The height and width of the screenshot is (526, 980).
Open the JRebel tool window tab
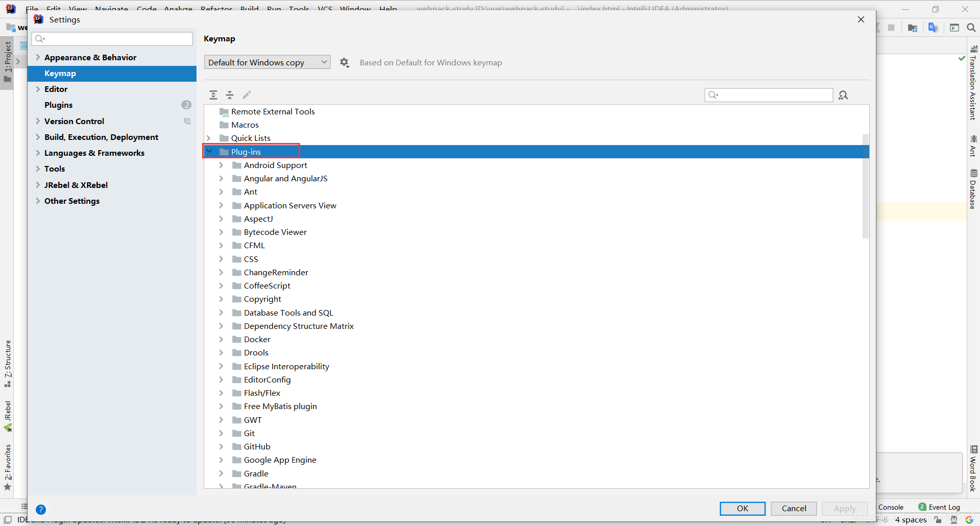pyautogui.click(x=8, y=416)
